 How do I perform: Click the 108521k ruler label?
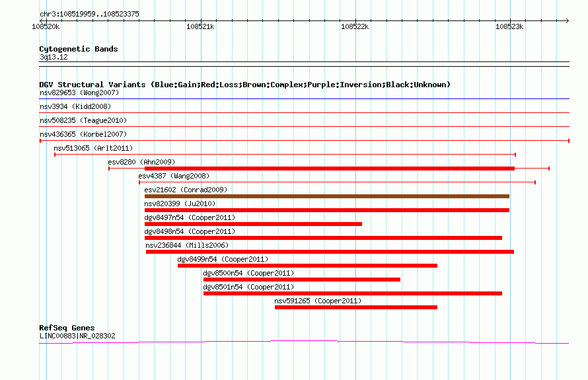point(200,26)
